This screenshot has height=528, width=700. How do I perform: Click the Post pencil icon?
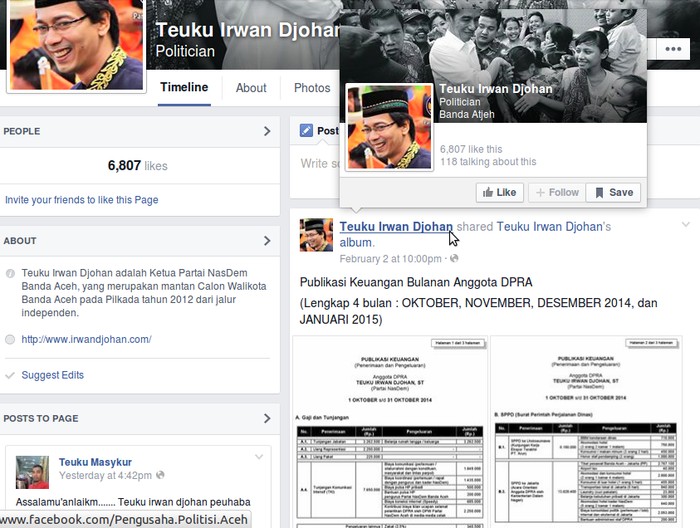306,130
